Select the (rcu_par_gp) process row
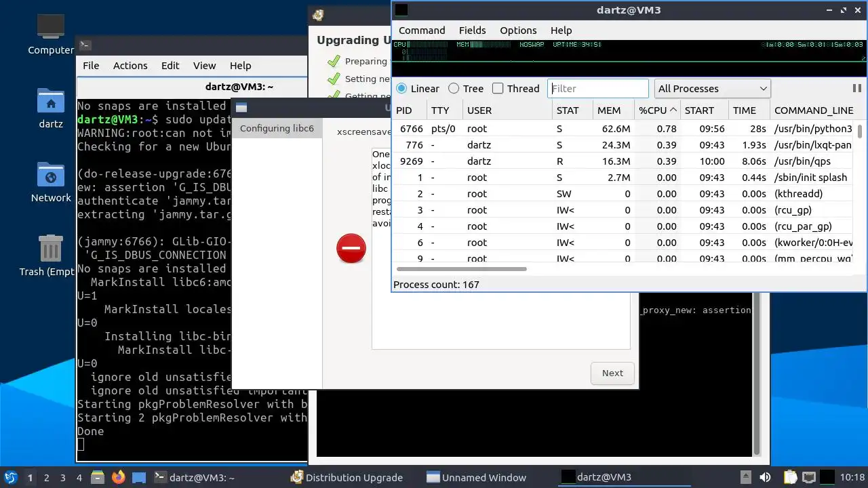 (x=624, y=226)
